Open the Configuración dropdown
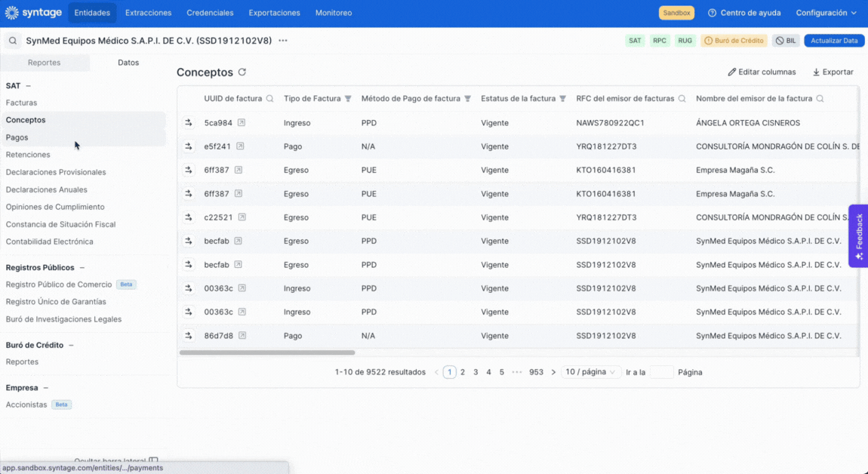This screenshot has height=474, width=868. point(826,13)
